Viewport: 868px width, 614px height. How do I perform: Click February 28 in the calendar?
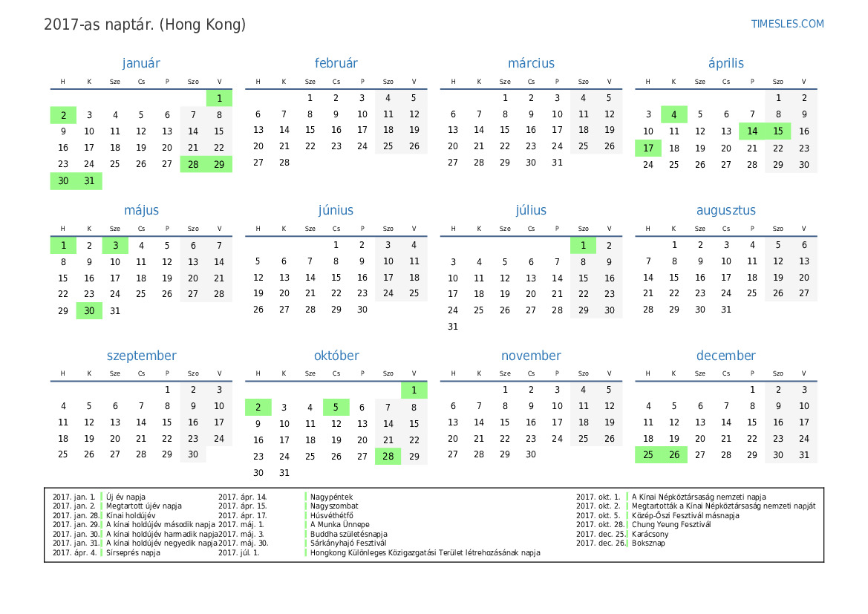point(284,162)
